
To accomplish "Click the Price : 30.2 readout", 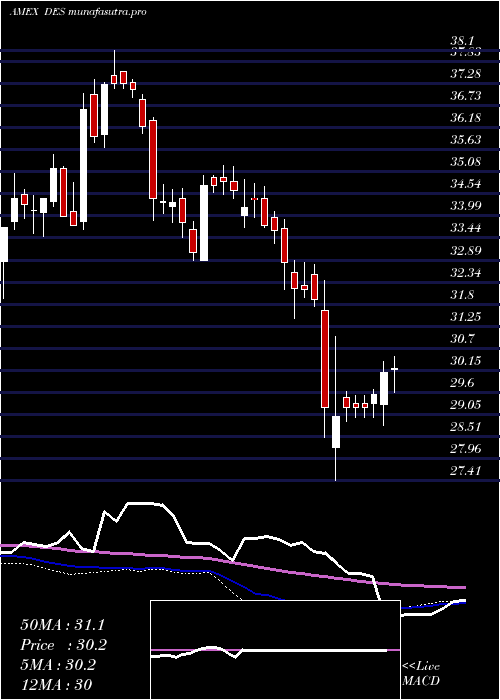I will (x=63, y=645).
